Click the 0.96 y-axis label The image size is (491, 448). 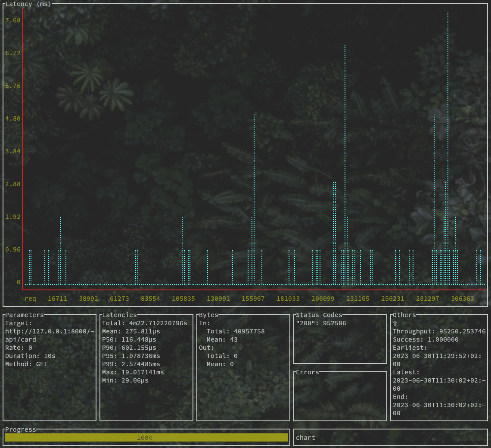(x=13, y=249)
